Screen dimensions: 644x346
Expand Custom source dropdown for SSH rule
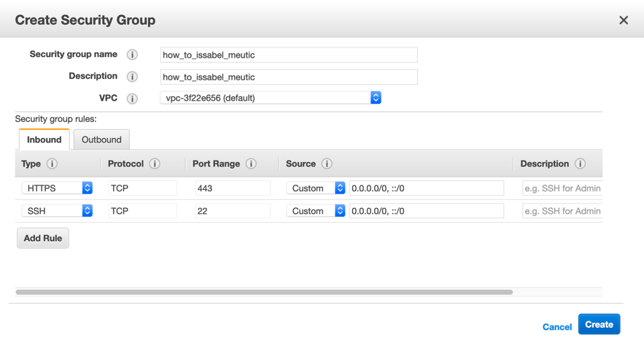(x=316, y=211)
